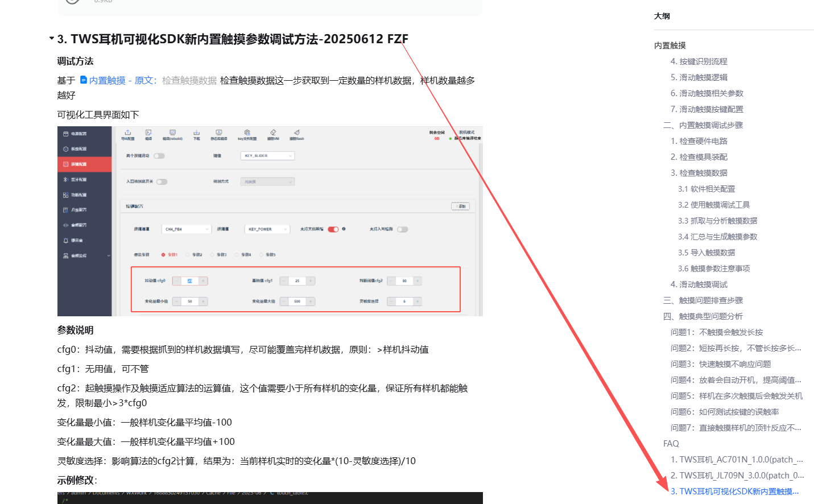Open outline 问题3：快速触摸不响应问题
This screenshot has width=814, height=504.
pyautogui.click(x=721, y=364)
